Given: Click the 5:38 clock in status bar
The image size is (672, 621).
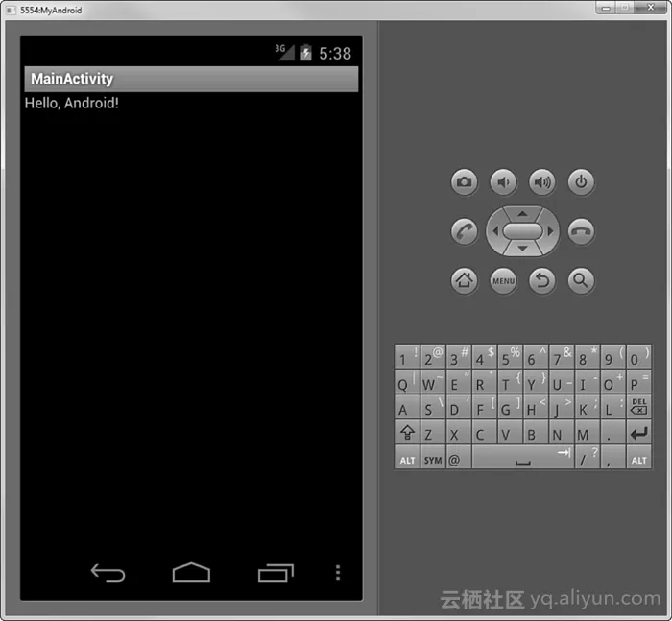Looking at the screenshot, I should coord(335,54).
